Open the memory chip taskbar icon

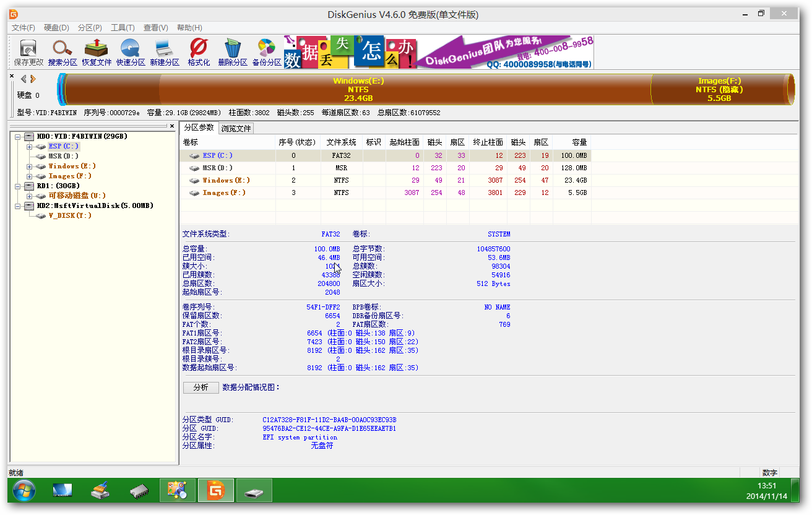(x=139, y=491)
